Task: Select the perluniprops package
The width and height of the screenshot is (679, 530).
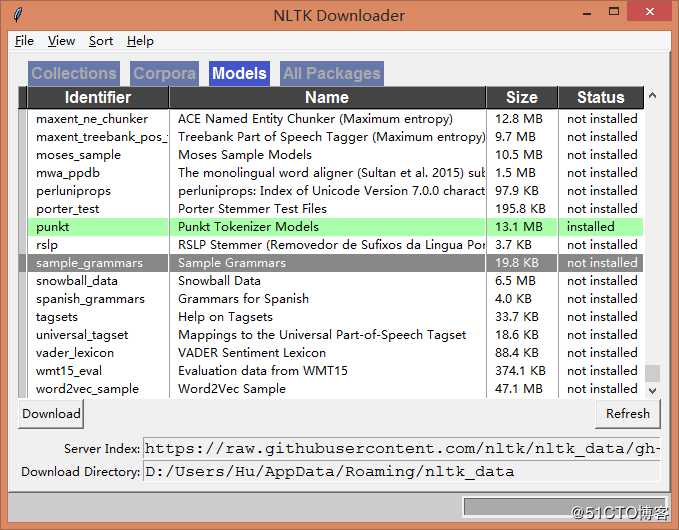Action: 74,191
